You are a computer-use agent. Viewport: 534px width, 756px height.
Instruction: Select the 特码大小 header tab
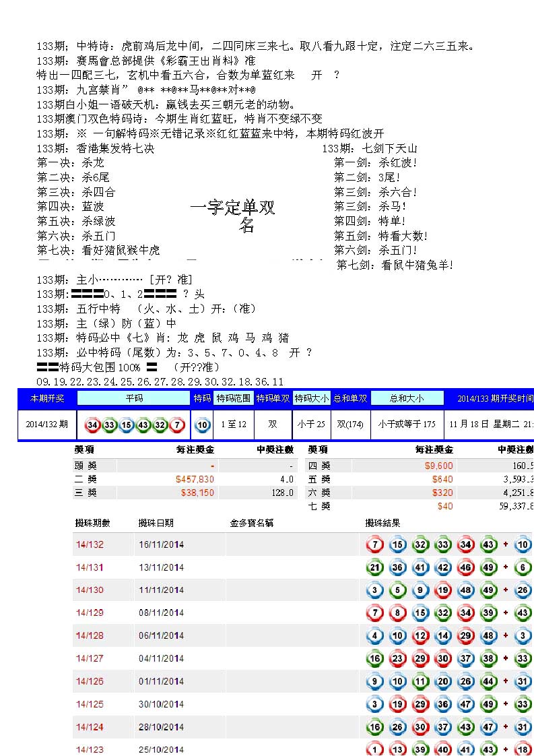pyautogui.click(x=312, y=398)
